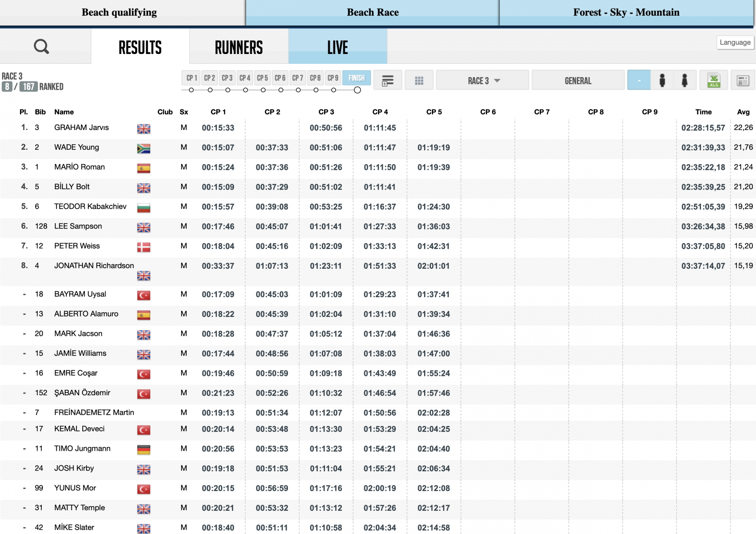Click UK flag of BİLLY Bolt
756x534 pixels.
[x=144, y=188]
